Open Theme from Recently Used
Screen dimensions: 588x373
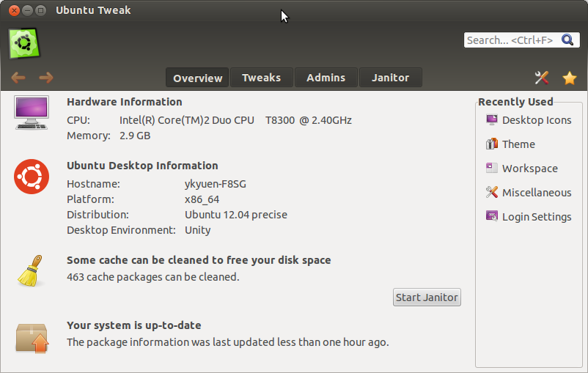tap(518, 144)
